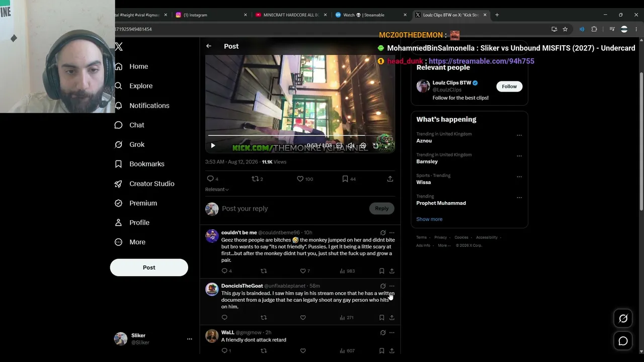Open video settings gear
Image resolution: width=644 pixels, height=362 pixels.
click(363, 146)
